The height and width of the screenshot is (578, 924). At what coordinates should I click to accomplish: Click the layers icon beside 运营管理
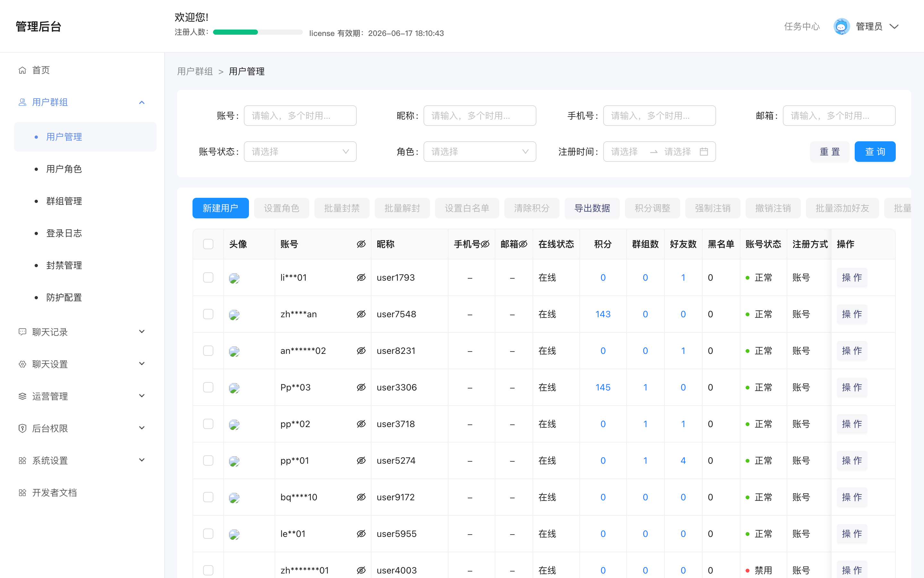[x=22, y=396]
